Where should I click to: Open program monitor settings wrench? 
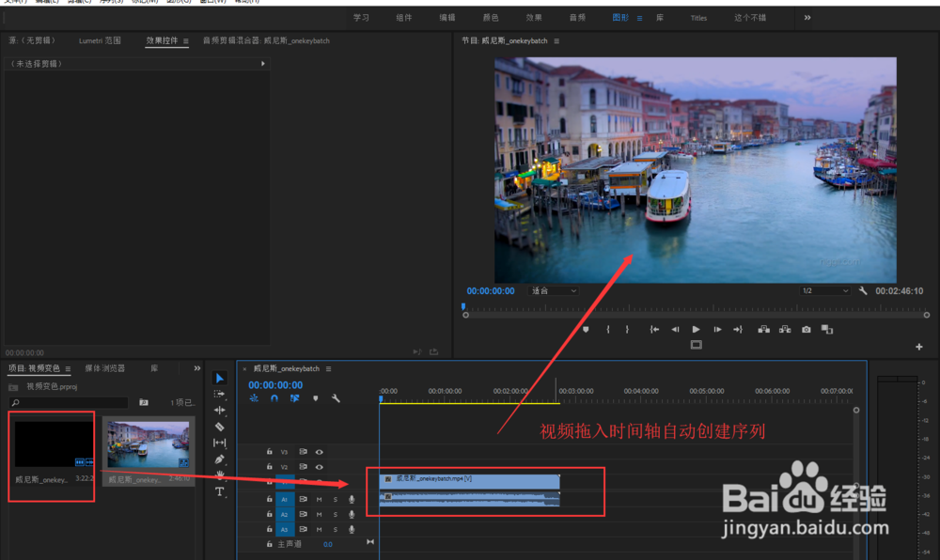coord(863,291)
